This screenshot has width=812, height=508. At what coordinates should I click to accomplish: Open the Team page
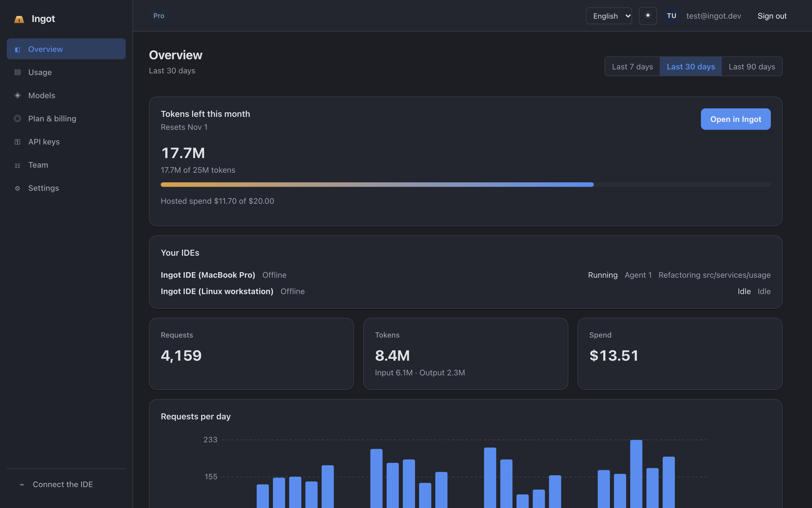(66, 165)
